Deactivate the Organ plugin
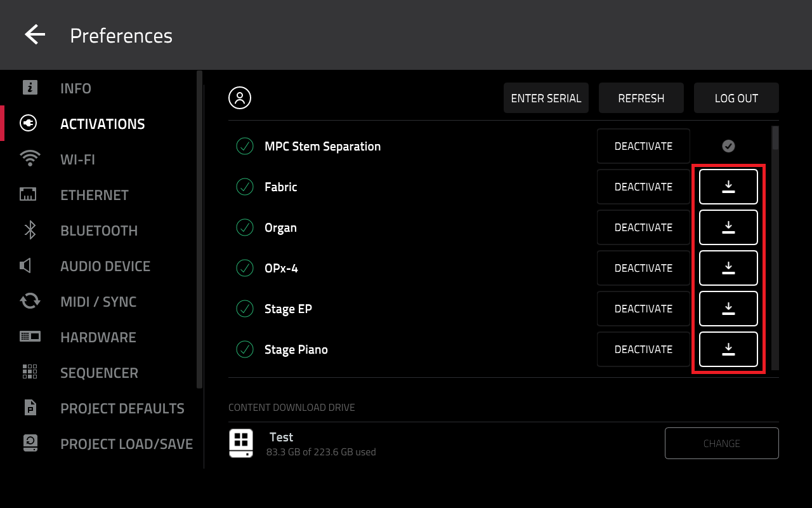The image size is (812, 508). coord(643,227)
